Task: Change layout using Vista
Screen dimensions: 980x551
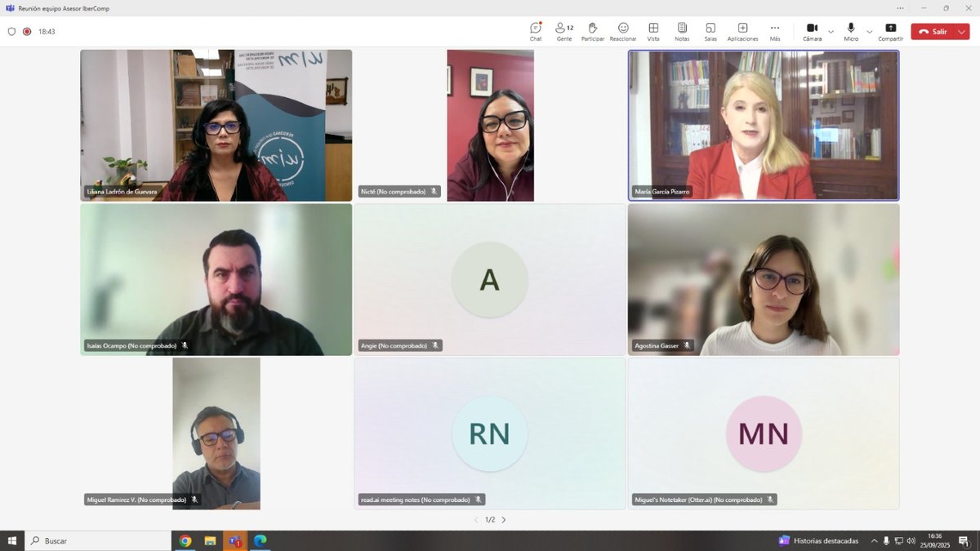Action: click(653, 31)
